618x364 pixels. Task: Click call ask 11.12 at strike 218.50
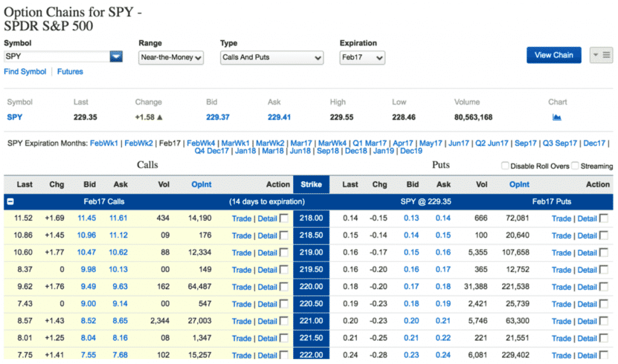[x=118, y=235]
